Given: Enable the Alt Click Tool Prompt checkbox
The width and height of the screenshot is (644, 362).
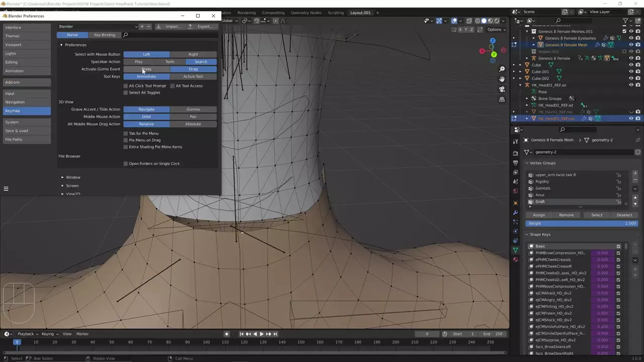Looking at the screenshot, I should (x=126, y=86).
